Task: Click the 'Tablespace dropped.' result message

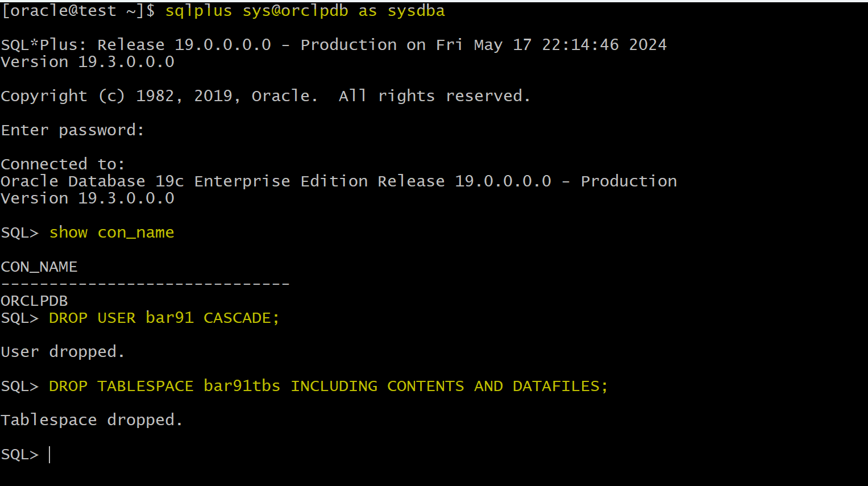Action: coord(92,420)
